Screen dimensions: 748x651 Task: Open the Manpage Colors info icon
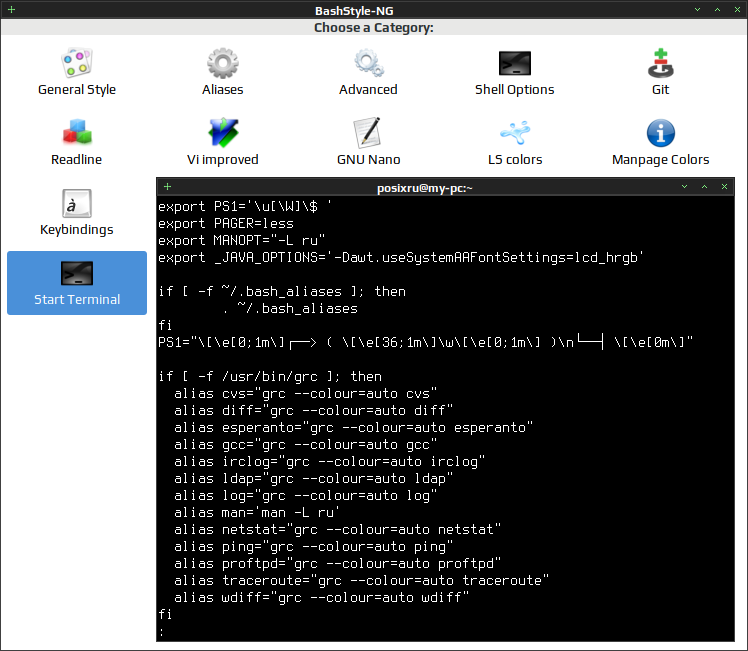[x=660, y=133]
